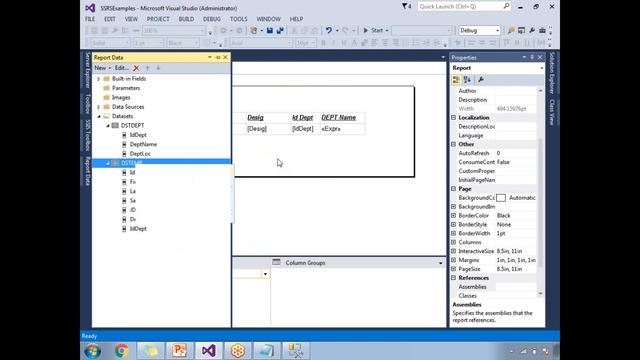
Task: Click the Properties panel scrollbar
Action: 540,192
